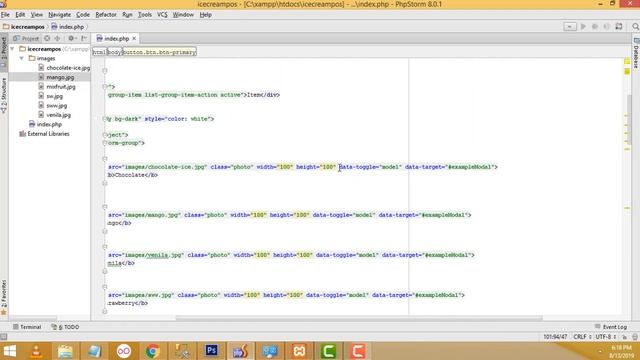Select sw.jpg in the project tree
Image resolution: width=640 pixels, height=360 pixels.
tap(50, 96)
